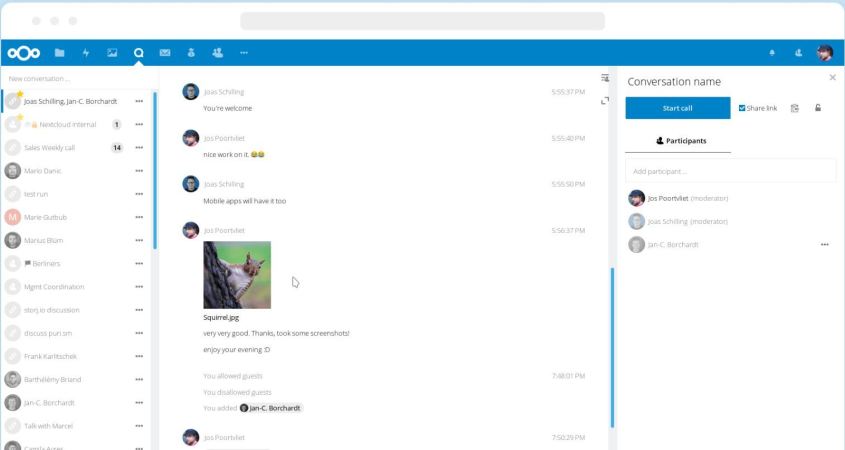Open the Squirrel.jpg image thumbnail
The height and width of the screenshot is (450, 845).
coord(237,275)
